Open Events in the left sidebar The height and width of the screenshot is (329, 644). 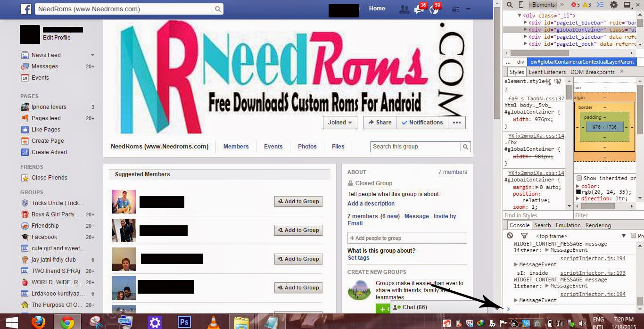click(x=40, y=78)
